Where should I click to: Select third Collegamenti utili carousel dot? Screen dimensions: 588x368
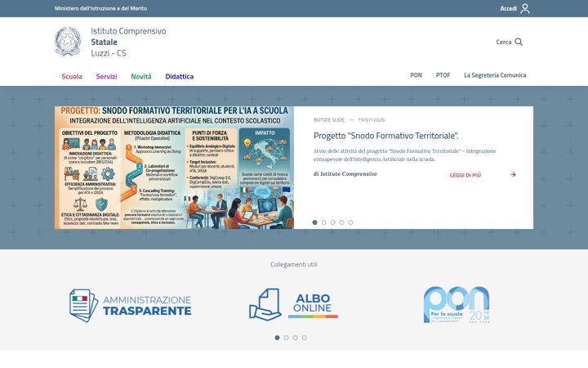tap(295, 338)
